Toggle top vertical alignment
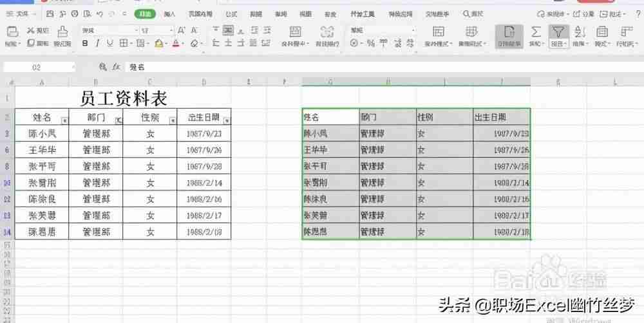This screenshot has width=644, height=323. coord(216,30)
